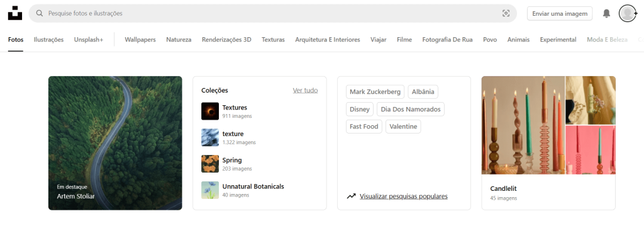
Task: Open the Spring collection
Action: (x=232, y=160)
